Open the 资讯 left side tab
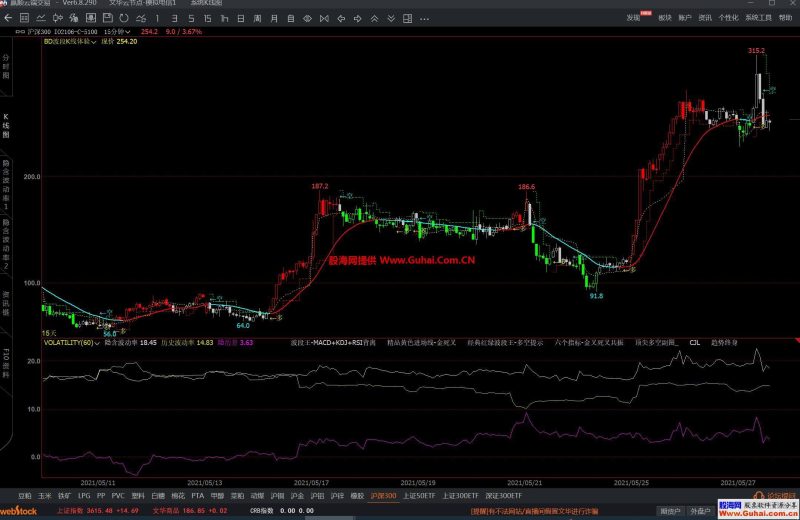 coord(6,304)
